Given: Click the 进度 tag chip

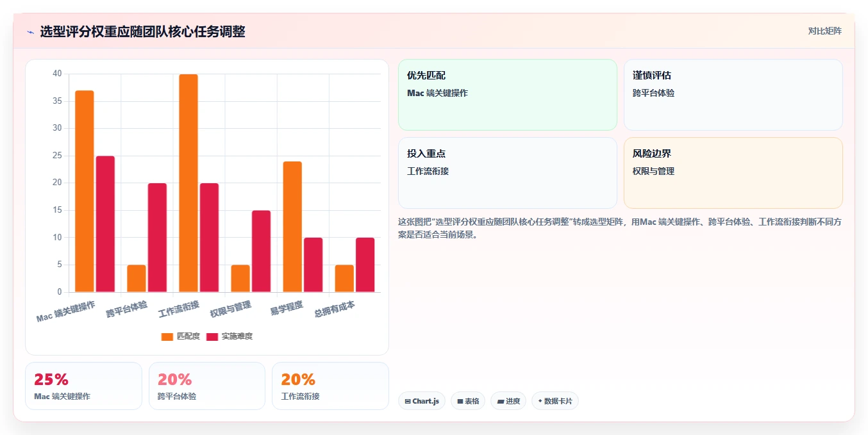Looking at the screenshot, I should [x=508, y=401].
